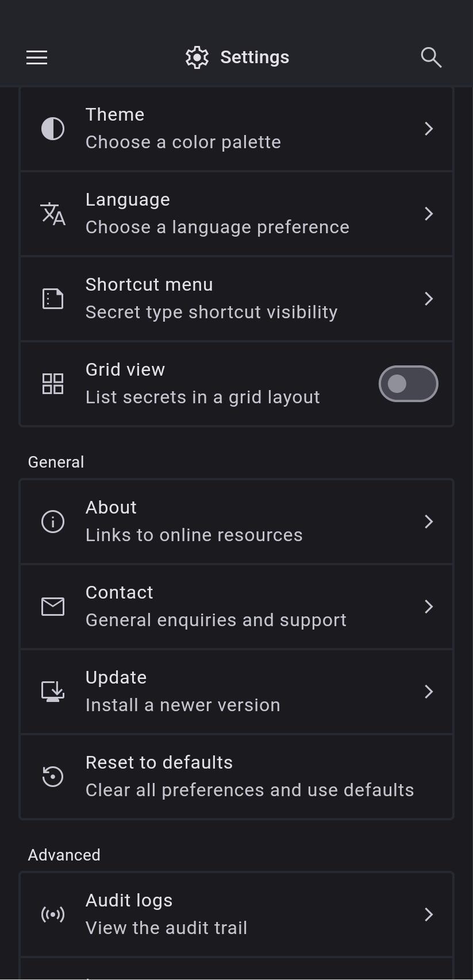Viewport: 473px width, 980px height.
Task: Click the search magnifier icon
Action: point(431,57)
